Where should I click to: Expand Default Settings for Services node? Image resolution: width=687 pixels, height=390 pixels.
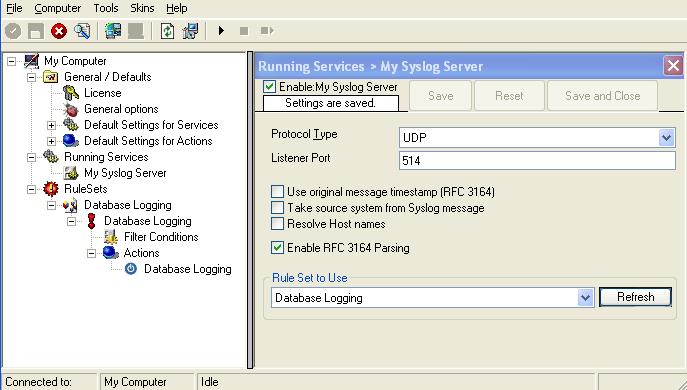(52, 125)
